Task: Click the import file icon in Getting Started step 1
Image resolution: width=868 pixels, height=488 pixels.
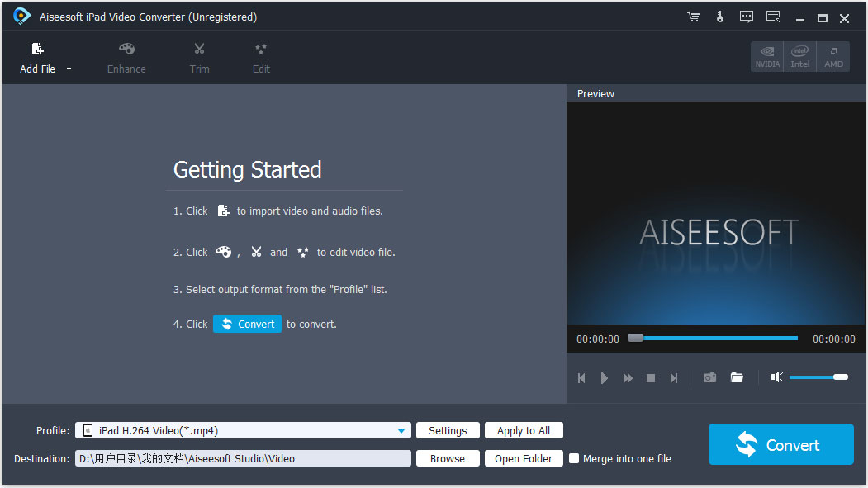Action: tap(223, 211)
